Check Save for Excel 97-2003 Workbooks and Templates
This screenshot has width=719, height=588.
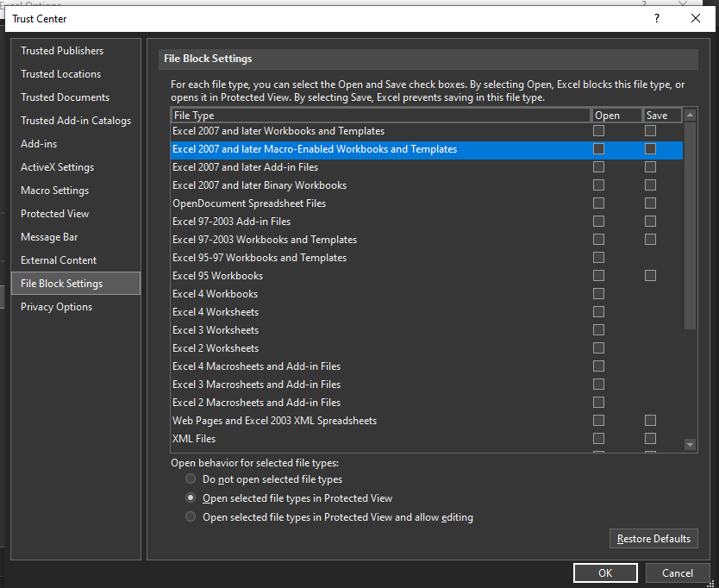pos(650,240)
